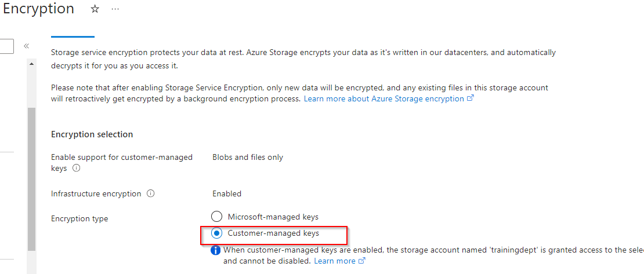Click the favorite star icon beside Encryption
This screenshot has height=274, width=644.
click(x=95, y=9)
